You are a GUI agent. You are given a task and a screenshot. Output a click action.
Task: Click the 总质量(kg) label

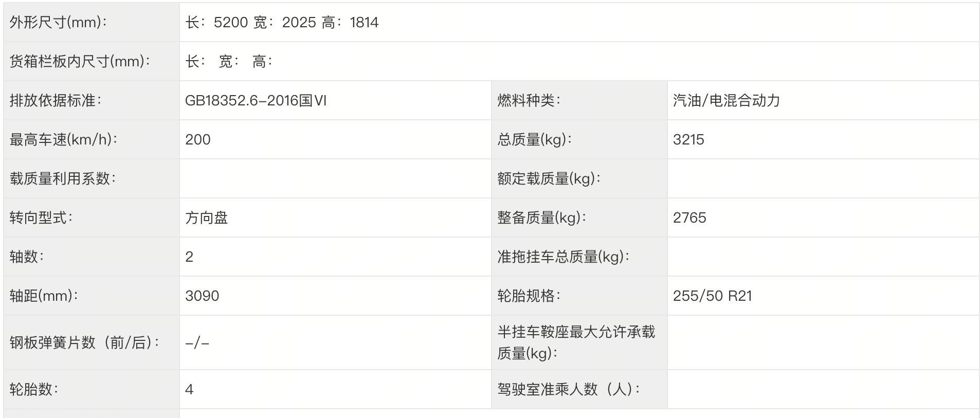coord(534,140)
